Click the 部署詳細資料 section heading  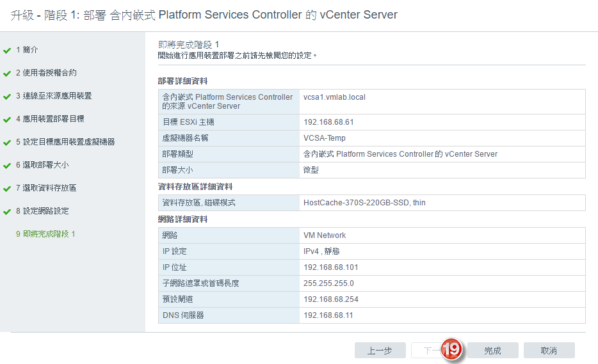pyautogui.click(x=182, y=81)
